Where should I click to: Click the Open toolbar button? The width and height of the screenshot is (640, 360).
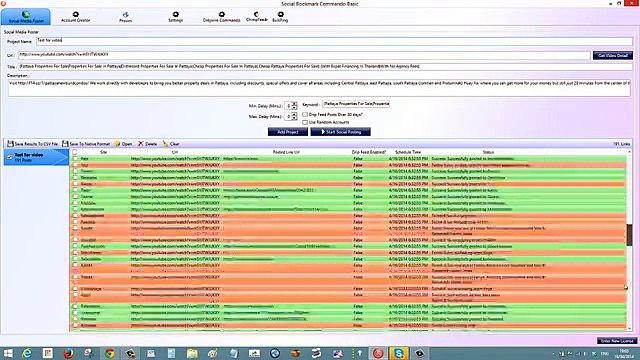point(123,144)
